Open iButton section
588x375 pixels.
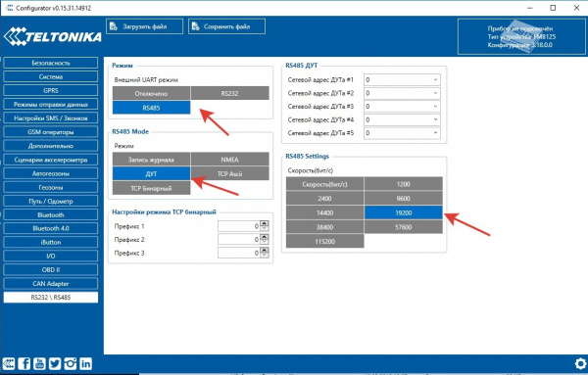click(x=51, y=242)
